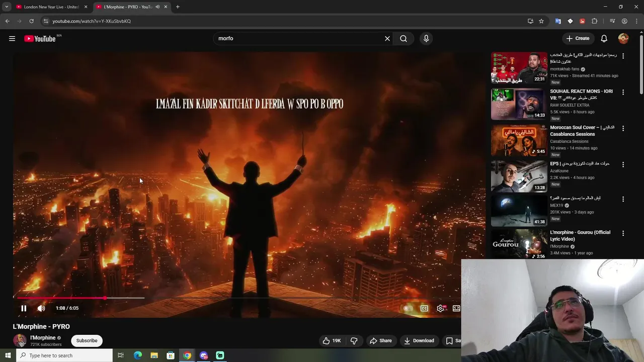Close the L'Morphine - PYRO tab
This screenshot has width=644, height=362.
tap(166, 7)
